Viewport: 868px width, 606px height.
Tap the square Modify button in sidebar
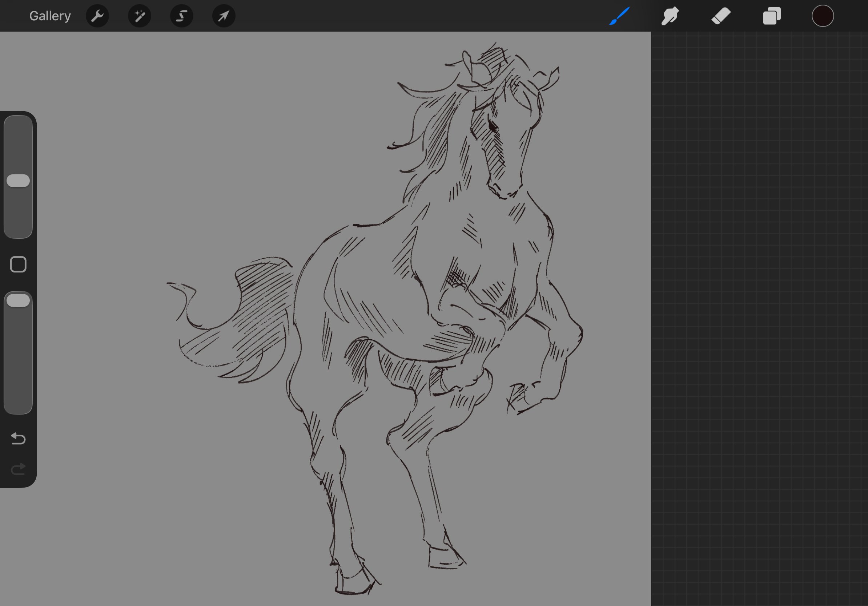(18, 264)
